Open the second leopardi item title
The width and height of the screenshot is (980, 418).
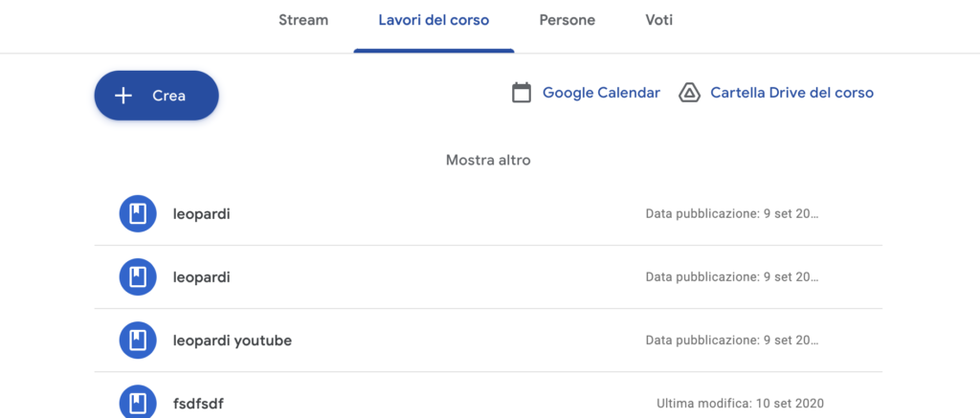[201, 276]
